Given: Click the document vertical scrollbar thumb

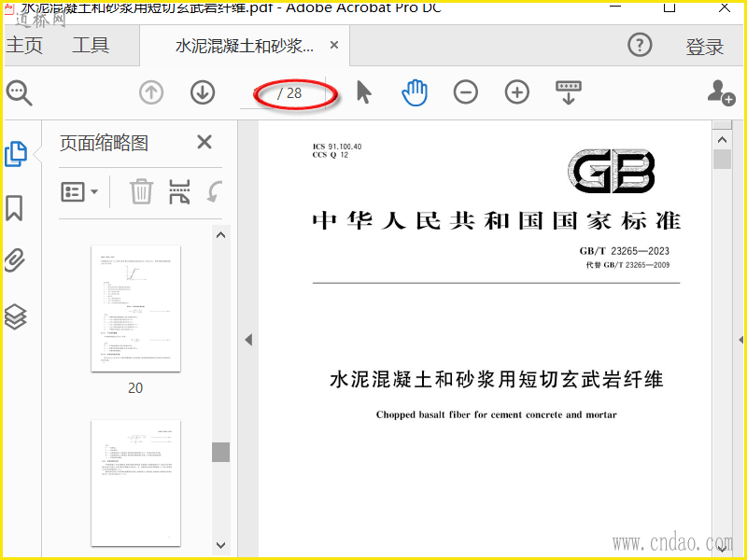Looking at the screenshot, I should click(722, 159).
